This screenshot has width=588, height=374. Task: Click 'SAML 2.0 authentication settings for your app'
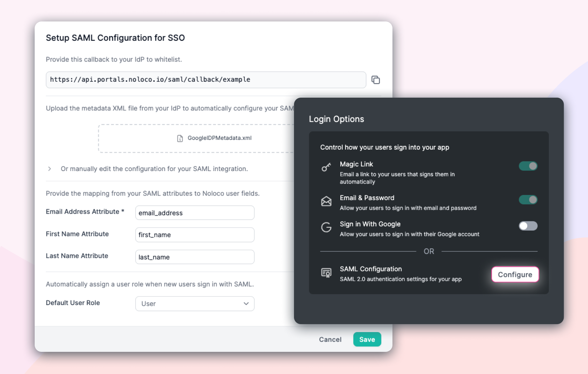(400, 279)
